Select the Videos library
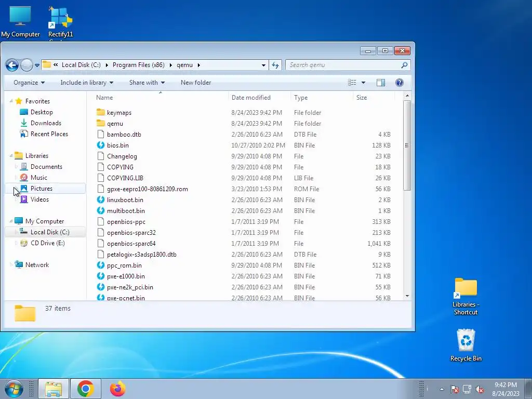Screen dimensions: 532x399 pos(39,199)
